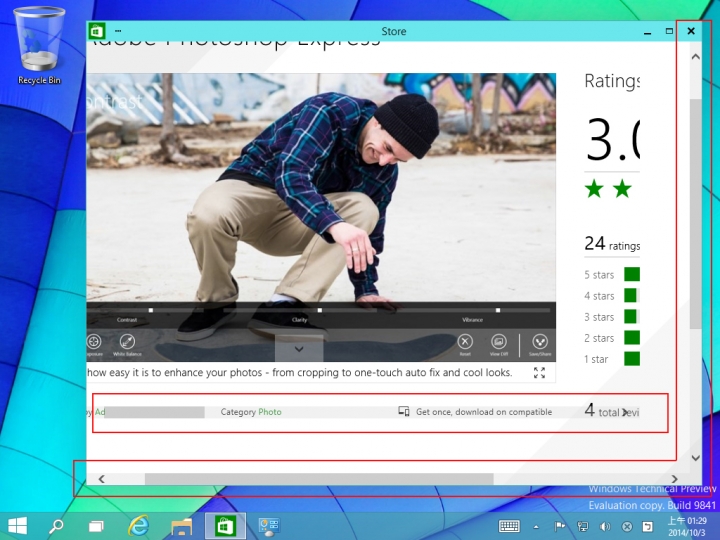Click the horizontal scrollbar thumb
The image size is (720, 540).
319,479
